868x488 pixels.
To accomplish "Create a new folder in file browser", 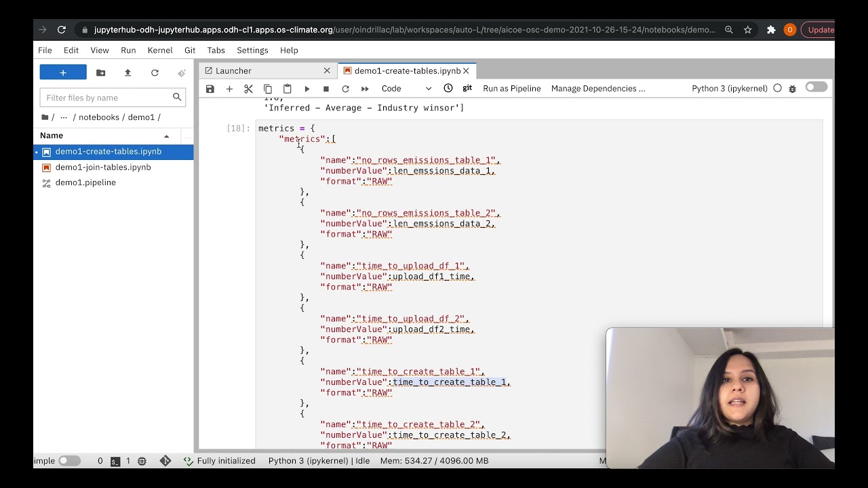I will click(101, 73).
